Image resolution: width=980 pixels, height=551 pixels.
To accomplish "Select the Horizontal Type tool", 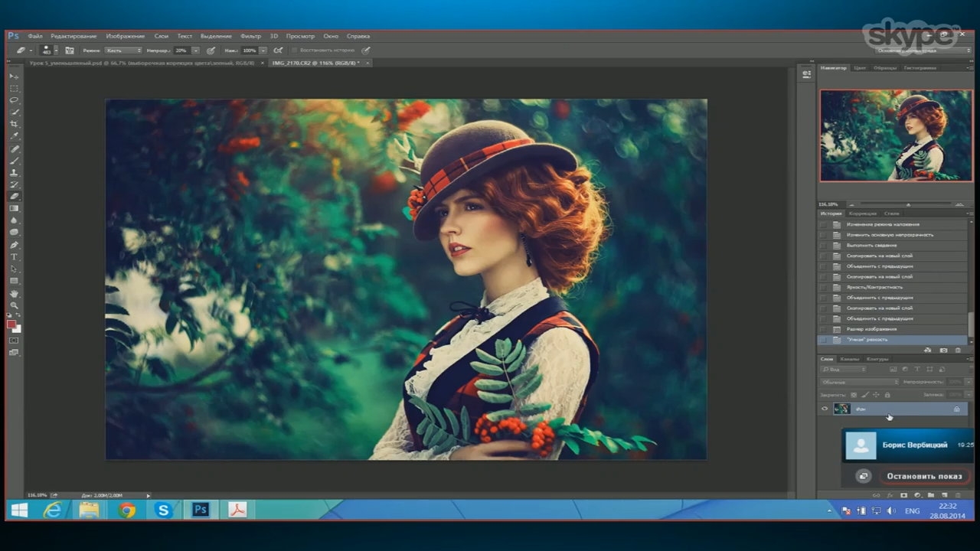I will 14,257.
